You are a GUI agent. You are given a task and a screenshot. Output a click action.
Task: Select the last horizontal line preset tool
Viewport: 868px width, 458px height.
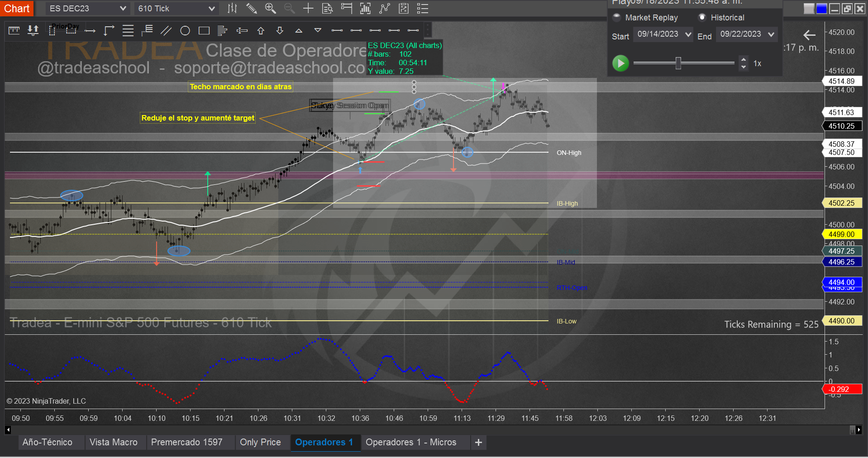(x=413, y=30)
